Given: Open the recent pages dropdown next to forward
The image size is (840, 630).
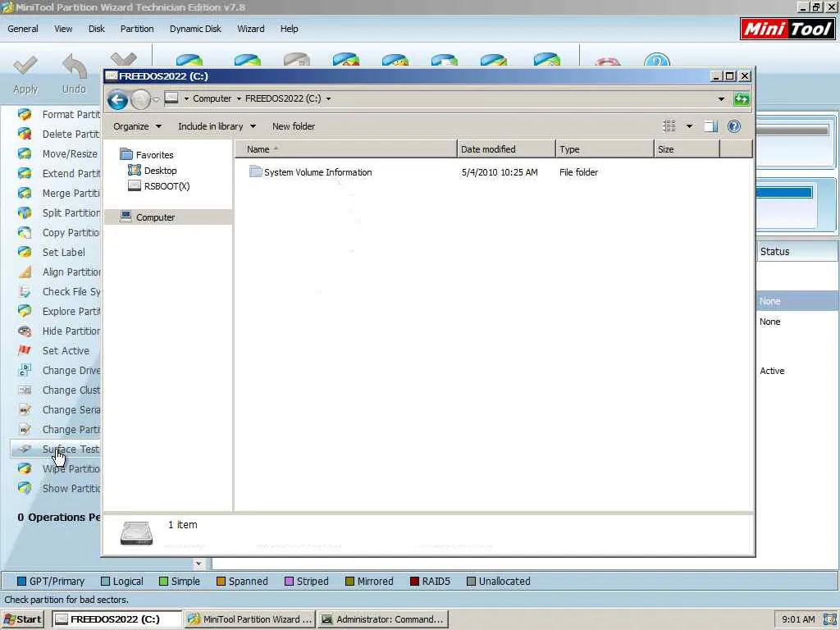Looking at the screenshot, I should 156,99.
